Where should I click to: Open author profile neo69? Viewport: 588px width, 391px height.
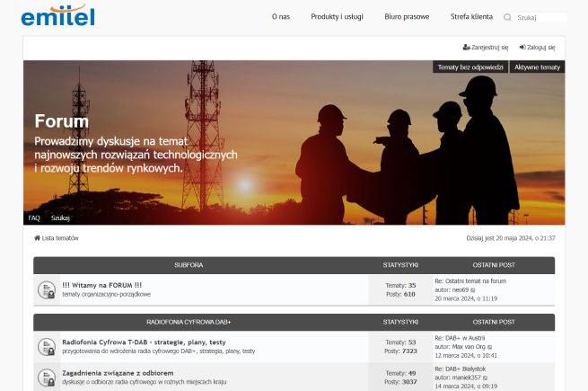click(x=461, y=290)
